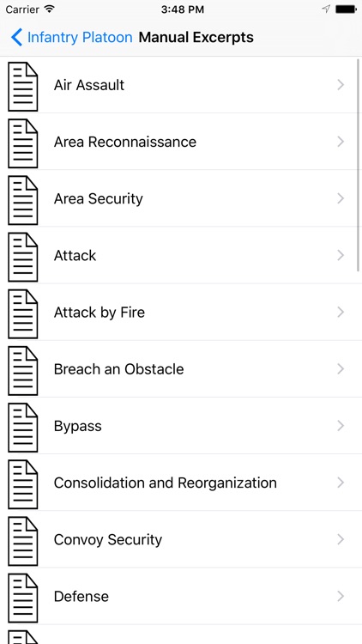Expand Area Security via its right chevron
The height and width of the screenshot is (644, 362).
(x=341, y=199)
